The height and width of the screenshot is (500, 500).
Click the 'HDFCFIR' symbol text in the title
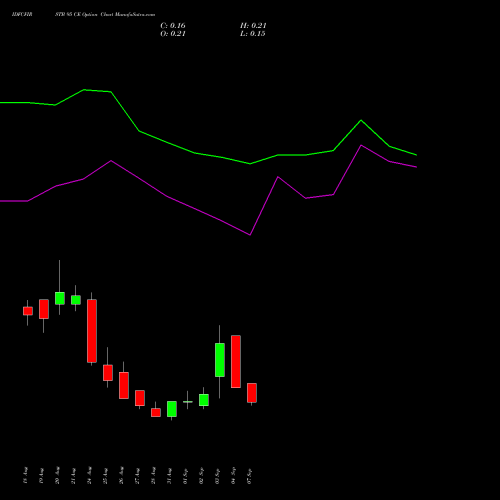click(x=22, y=15)
